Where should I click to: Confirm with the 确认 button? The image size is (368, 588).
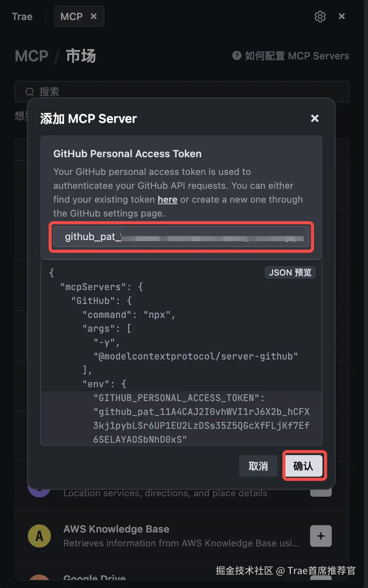(x=303, y=466)
